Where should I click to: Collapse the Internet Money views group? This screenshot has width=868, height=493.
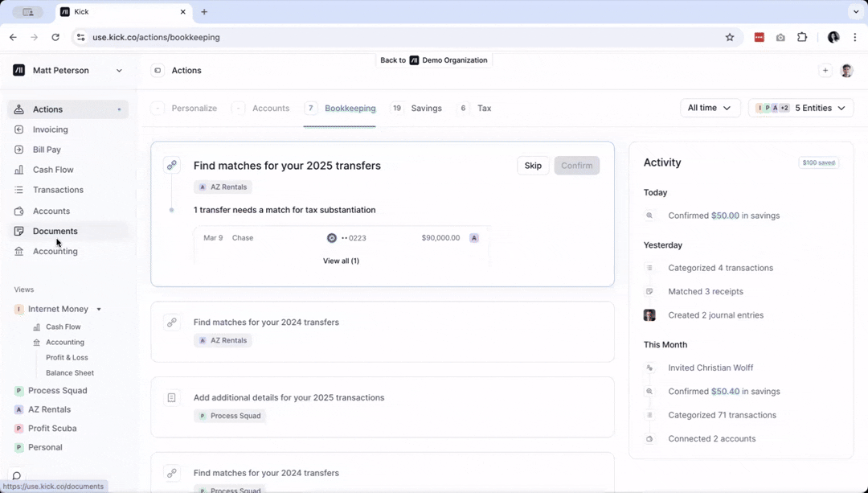click(x=98, y=309)
